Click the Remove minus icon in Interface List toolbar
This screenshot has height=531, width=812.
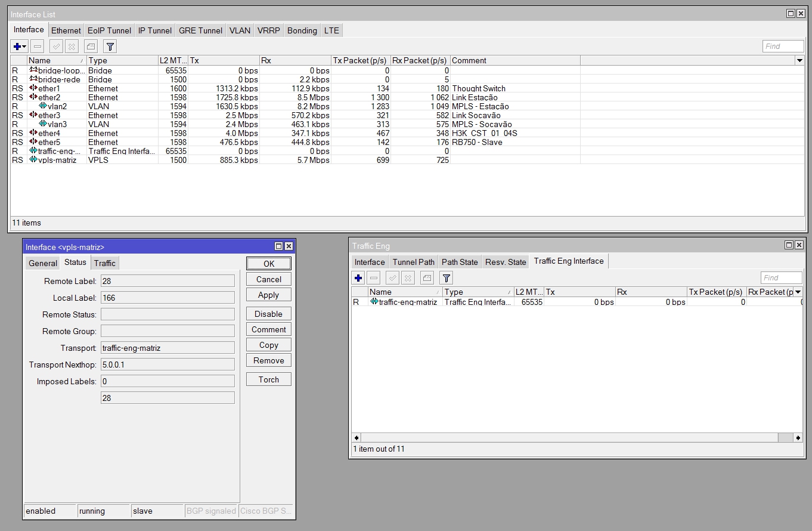[38, 47]
